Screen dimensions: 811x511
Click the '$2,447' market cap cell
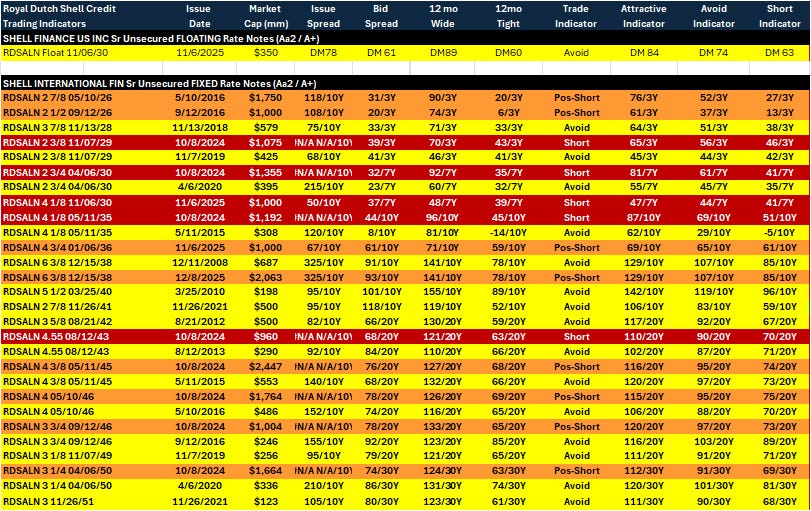click(x=265, y=367)
